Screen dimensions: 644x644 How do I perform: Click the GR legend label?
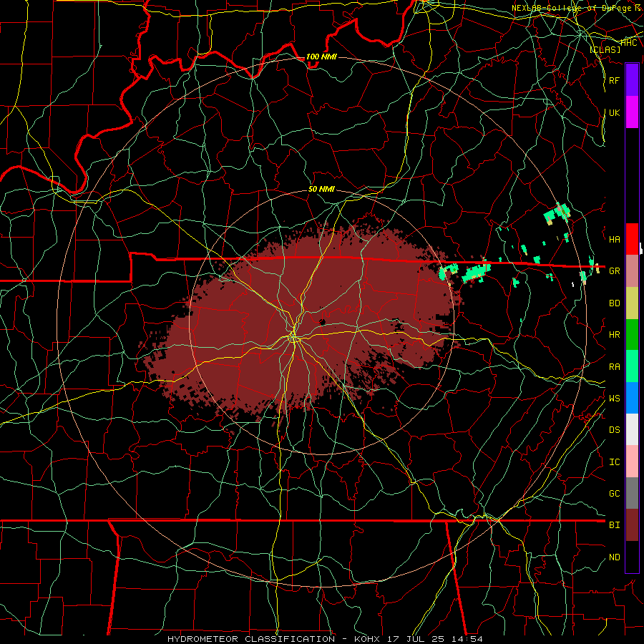tap(615, 271)
